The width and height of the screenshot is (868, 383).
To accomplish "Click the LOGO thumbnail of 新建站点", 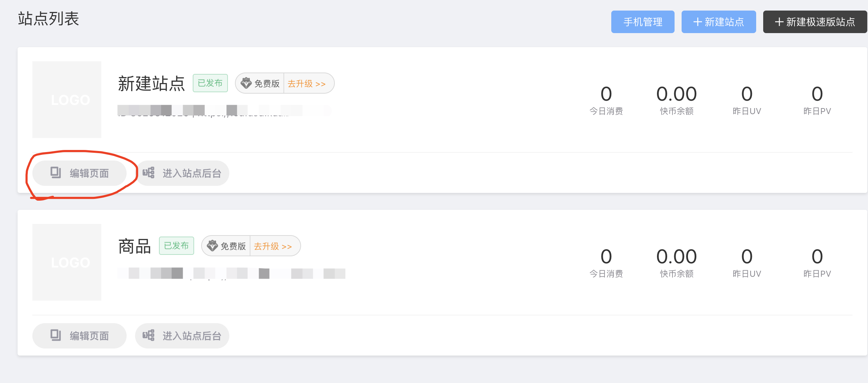I will (67, 100).
